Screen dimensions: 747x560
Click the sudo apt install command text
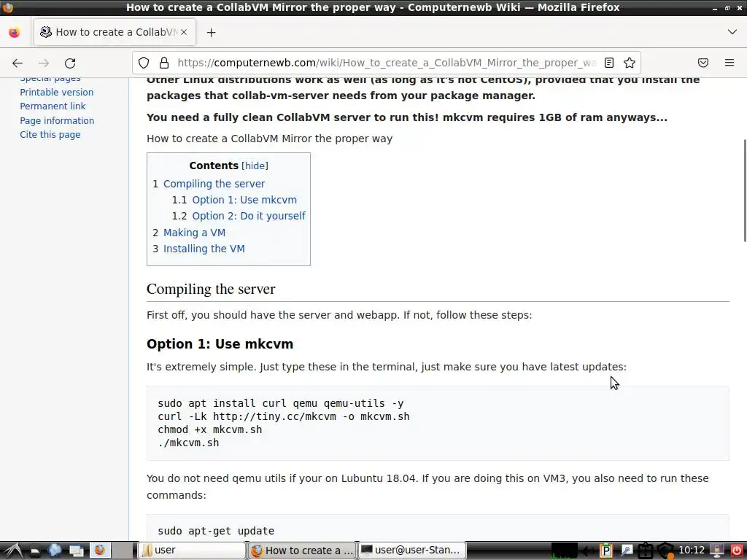[281, 403]
